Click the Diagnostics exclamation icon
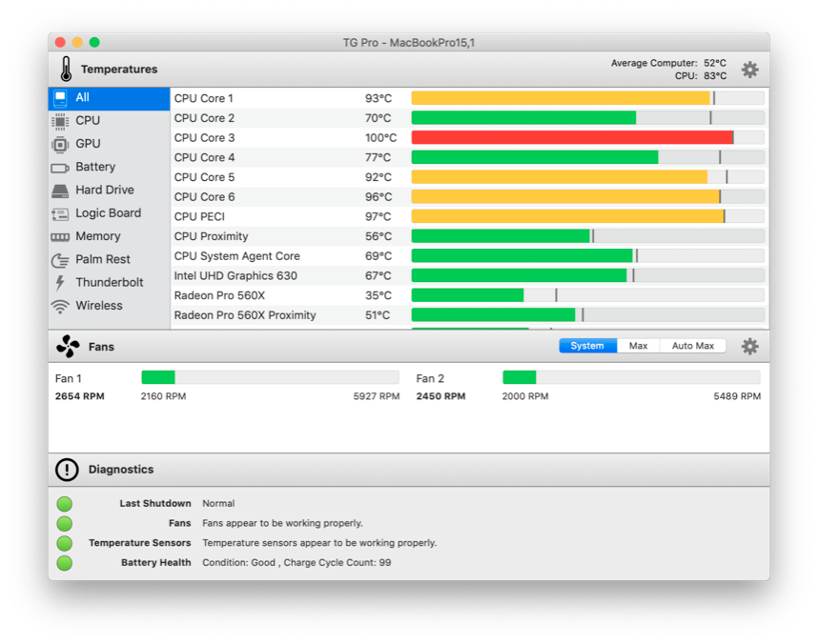The image size is (818, 644). (x=67, y=470)
